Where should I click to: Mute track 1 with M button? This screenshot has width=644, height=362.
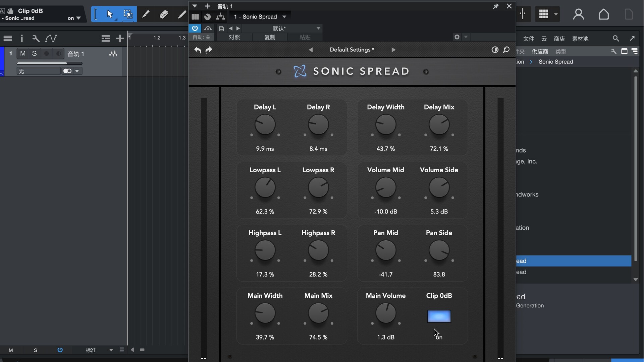coord(23,53)
